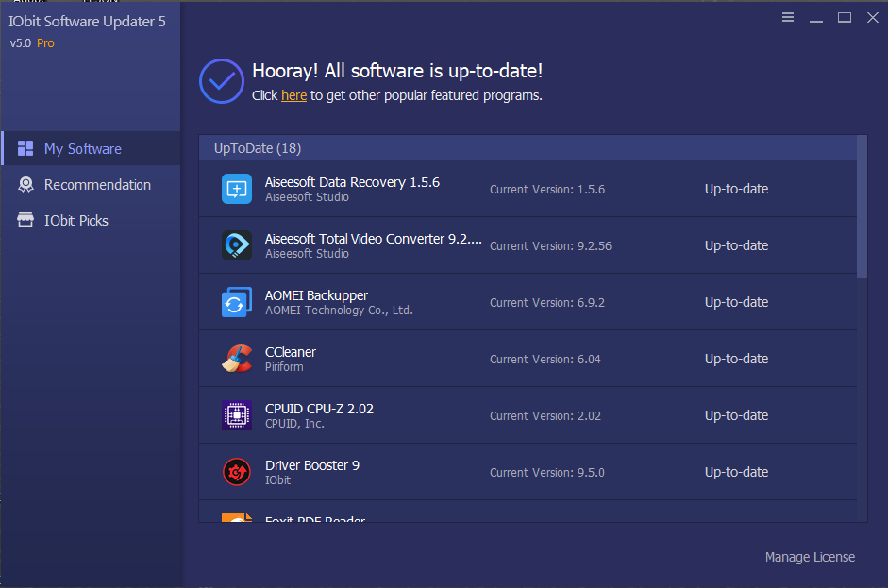Click 'Current Version: 1.5.6' text
Image resolution: width=888 pixels, height=588 pixels.
[547, 189]
